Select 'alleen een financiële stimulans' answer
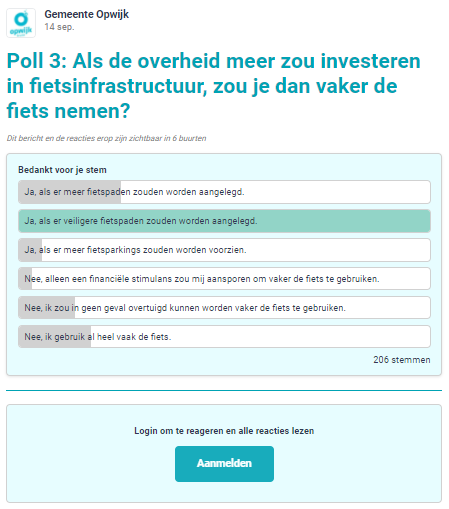The width and height of the screenshot is (449, 509). tap(224, 279)
